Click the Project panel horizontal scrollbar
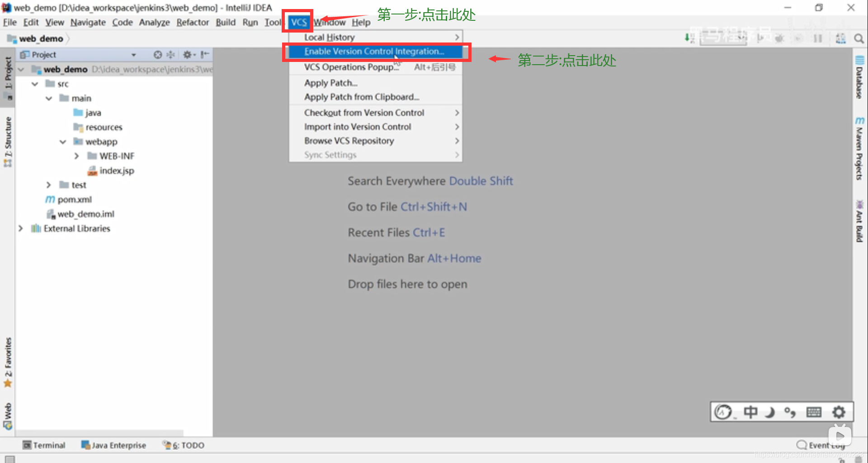The height and width of the screenshot is (463, 868). tap(99, 433)
